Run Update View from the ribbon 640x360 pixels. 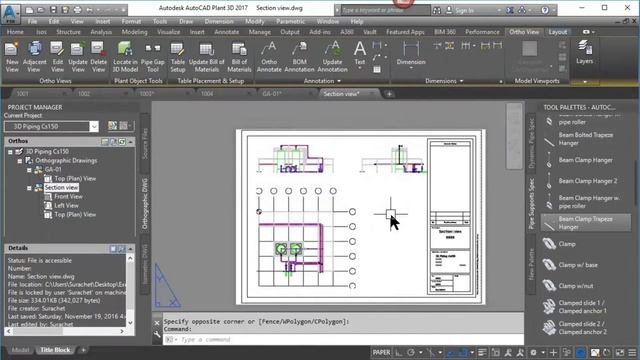click(78, 57)
